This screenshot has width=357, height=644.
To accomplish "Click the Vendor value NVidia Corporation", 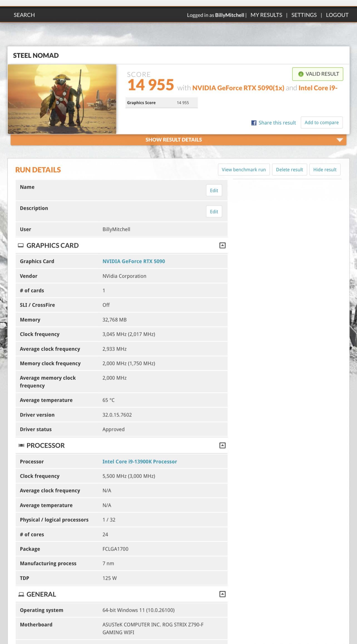I will click(x=124, y=276).
